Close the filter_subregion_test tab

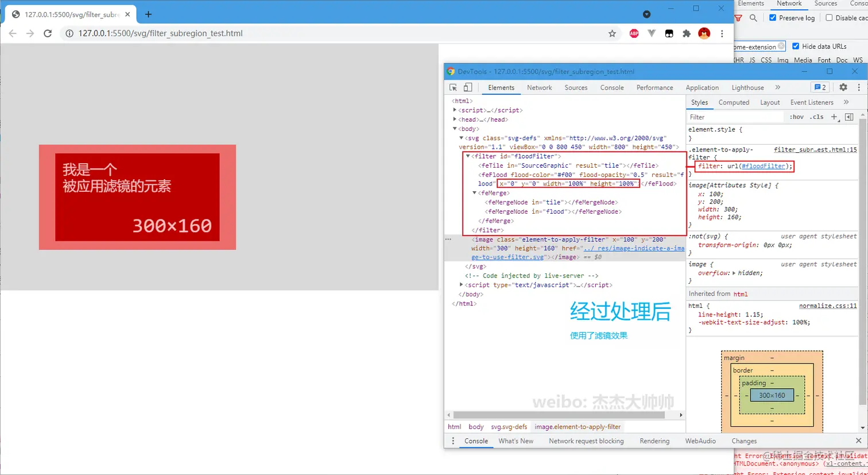point(127,14)
